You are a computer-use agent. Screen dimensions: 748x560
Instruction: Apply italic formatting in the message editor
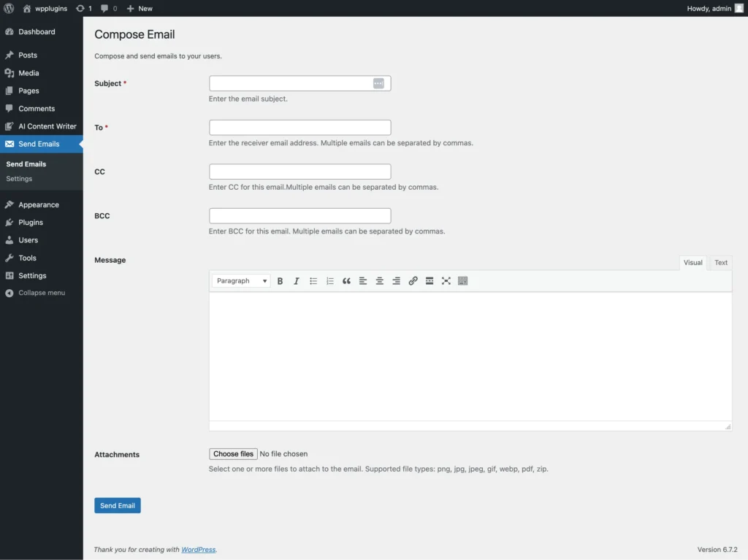tap(297, 281)
